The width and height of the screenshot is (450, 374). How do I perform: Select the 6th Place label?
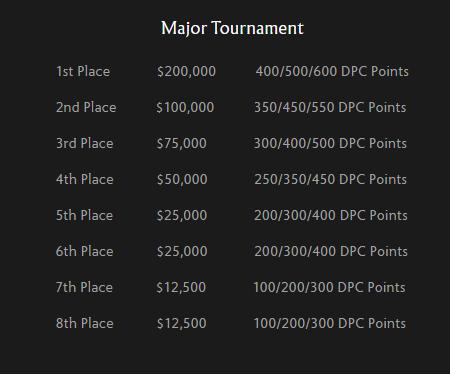click(x=85, y=251)
